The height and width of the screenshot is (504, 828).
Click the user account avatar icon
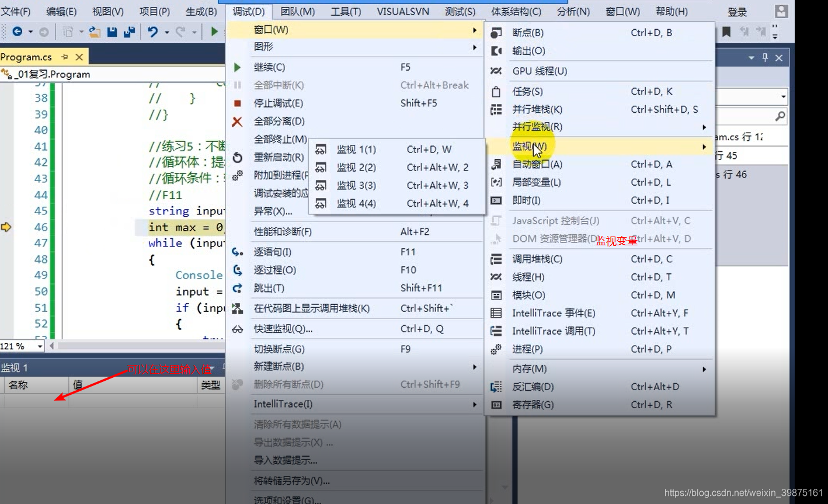(781, 11)
